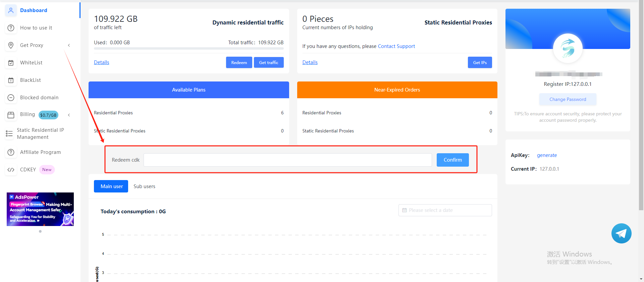Select the Main user tab
The width and height of the screenshot is (644, 282).
[111, 186]
